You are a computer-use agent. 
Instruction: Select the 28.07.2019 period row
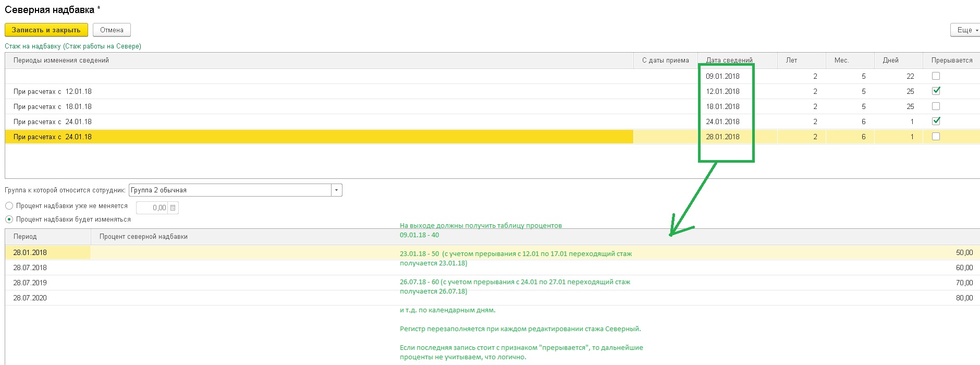pyautogui.click(x=30, y=283)
